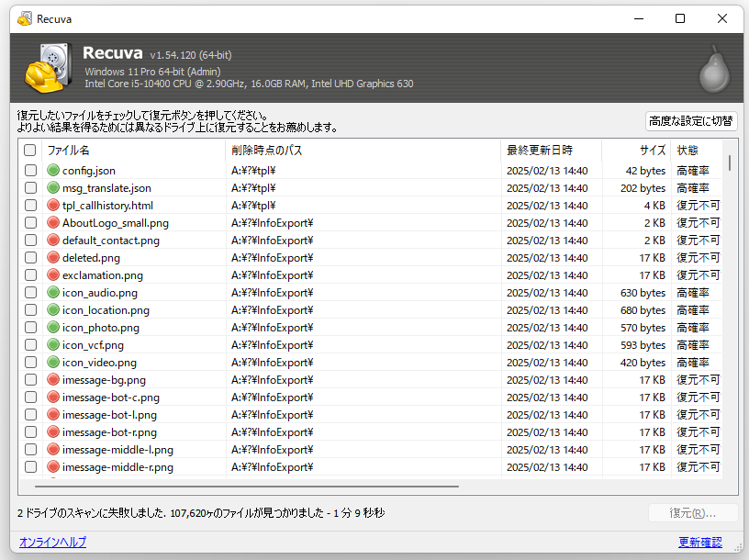Check the select-all checkbox in header
The image size is (749, 560).
(30, 151)
